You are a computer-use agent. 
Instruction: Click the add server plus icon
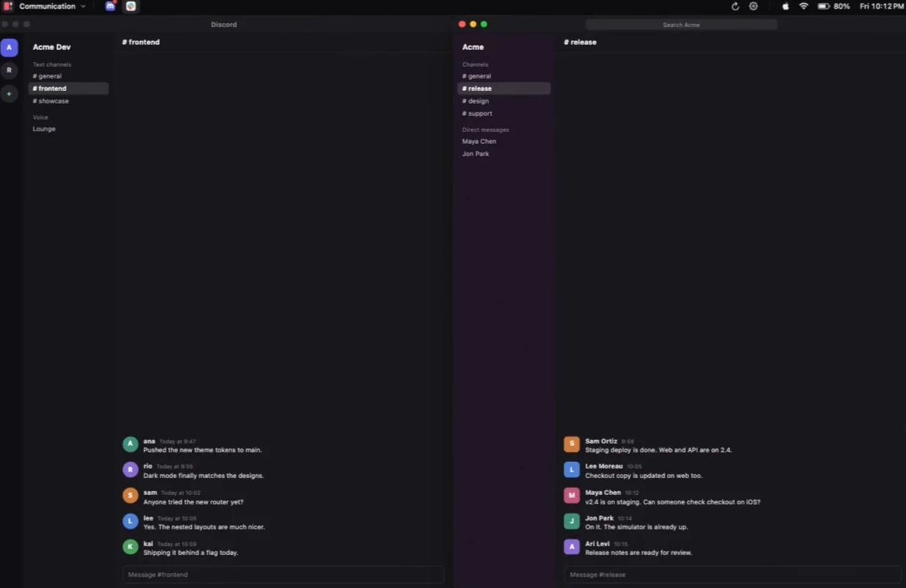[9, 94]
